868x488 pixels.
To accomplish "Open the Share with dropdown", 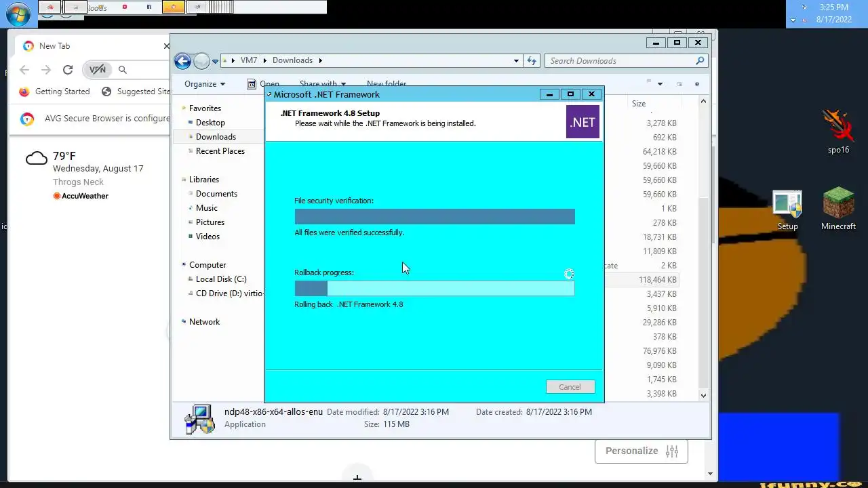I will (x=323, y=84).
